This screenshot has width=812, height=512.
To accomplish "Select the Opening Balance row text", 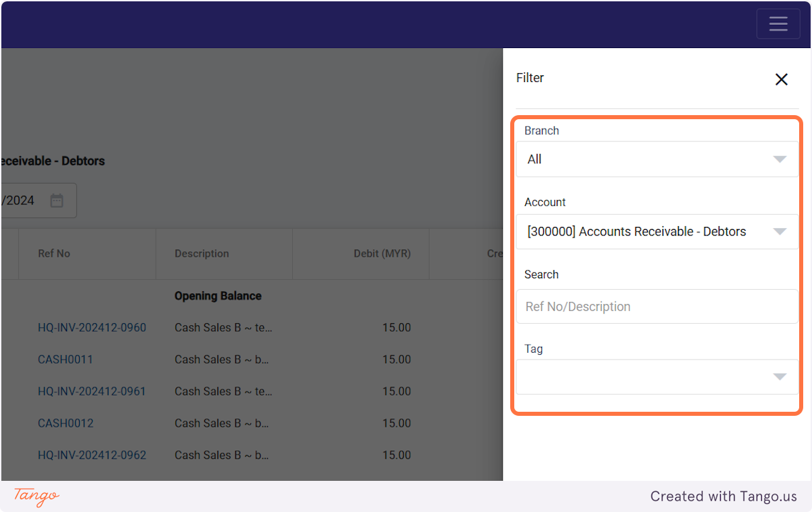I will (218, 296).
